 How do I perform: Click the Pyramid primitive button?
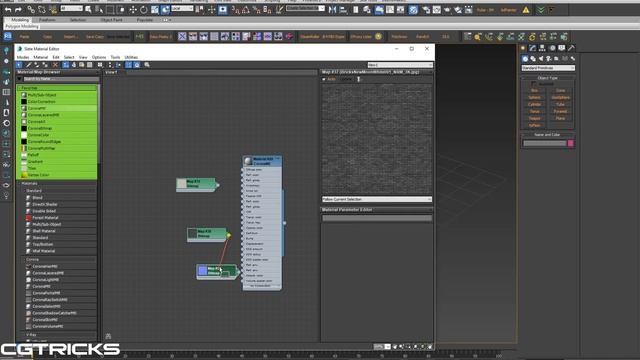560,111
